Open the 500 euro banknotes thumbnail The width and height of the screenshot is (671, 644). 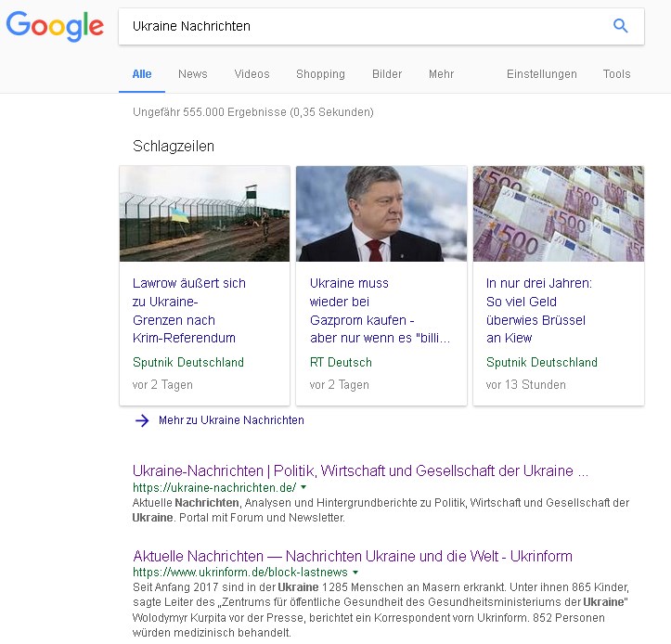(x=558, y=213)
